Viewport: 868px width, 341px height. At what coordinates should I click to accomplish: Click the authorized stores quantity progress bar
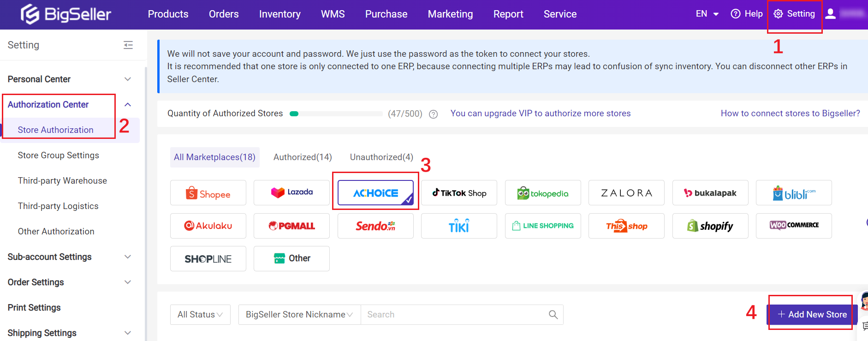click(336, 114)
